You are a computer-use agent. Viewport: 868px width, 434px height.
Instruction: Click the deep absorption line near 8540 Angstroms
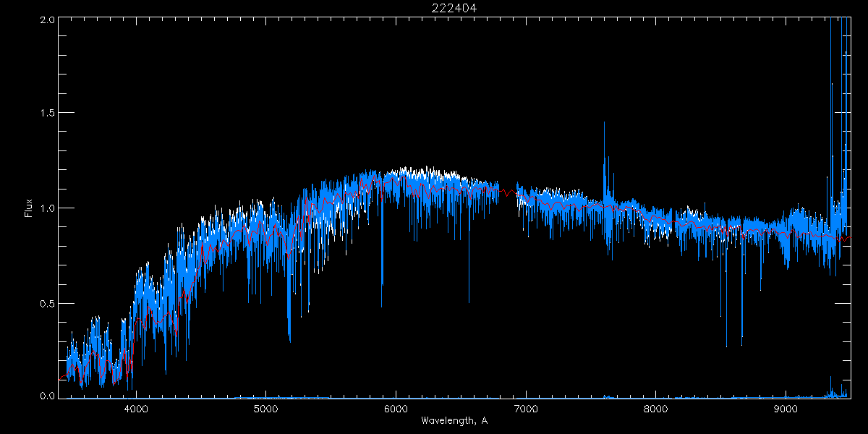pyautogui.click(x=727, y=289)
